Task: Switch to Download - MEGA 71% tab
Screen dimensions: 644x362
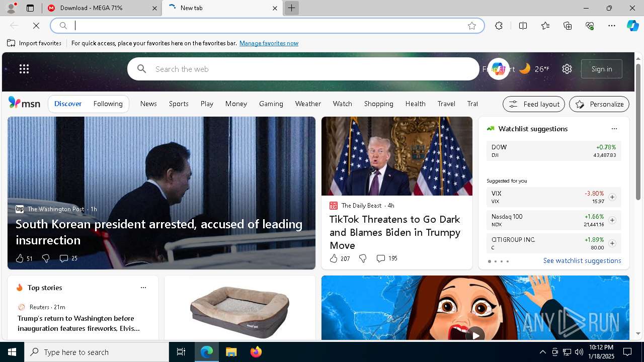Action: [x=102, y=8]
